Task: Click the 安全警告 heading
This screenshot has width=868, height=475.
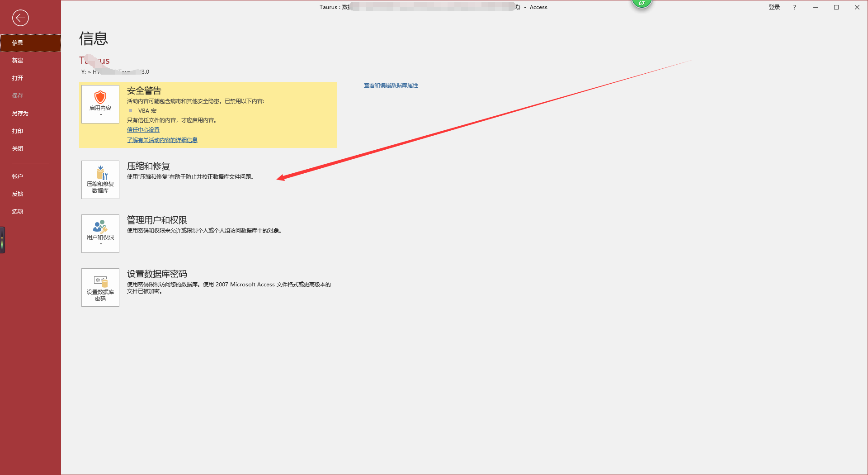Action: 144,90
